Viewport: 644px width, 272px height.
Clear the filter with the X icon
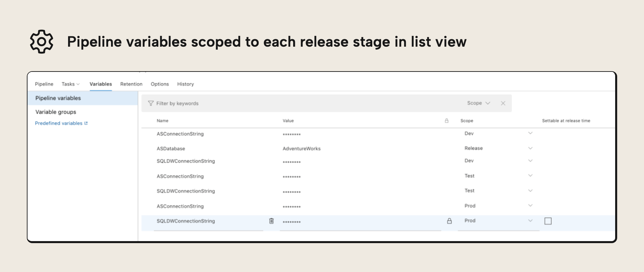503,103
